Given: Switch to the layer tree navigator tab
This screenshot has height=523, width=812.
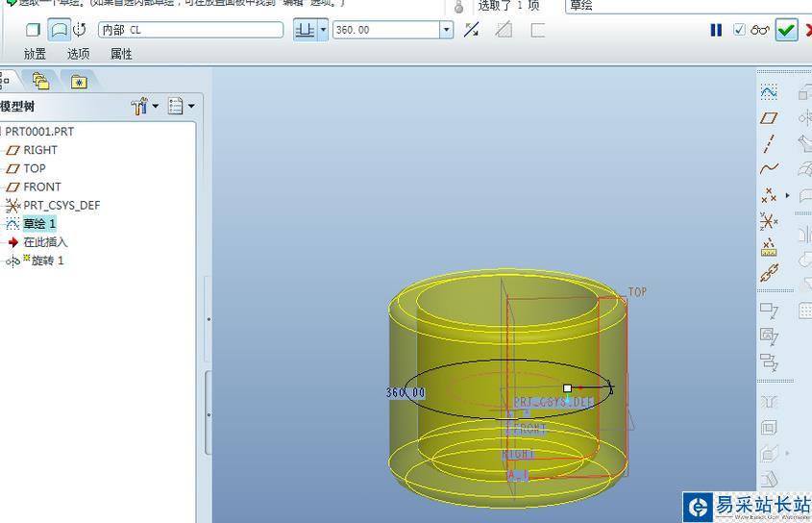Looking at the screenshot, I should tap(41, 82).
